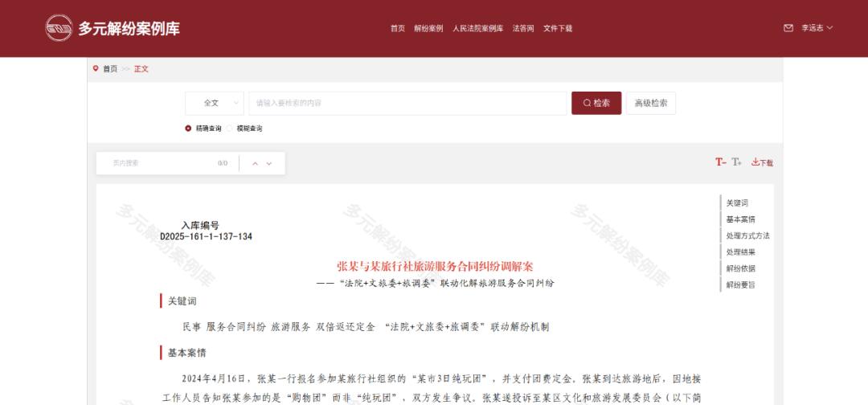The height and width of the screenshot is (405, 868).
Task: Open 人民法院案例库 navigation item
Action: pos(477,29)
